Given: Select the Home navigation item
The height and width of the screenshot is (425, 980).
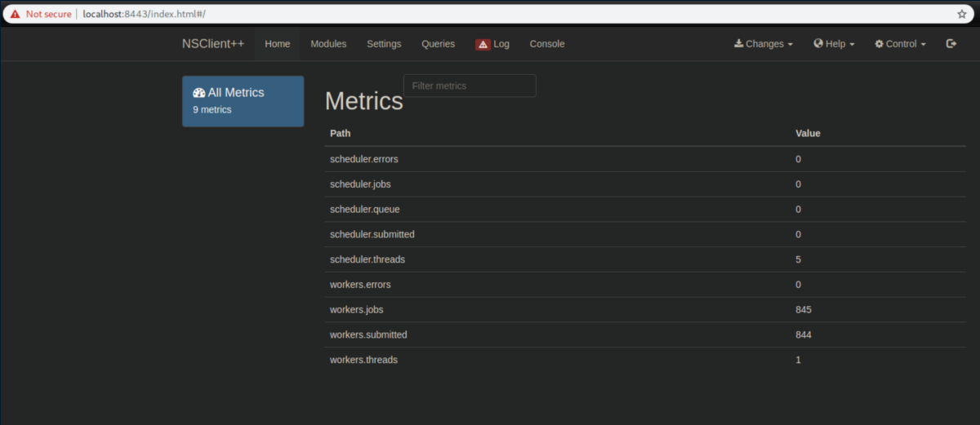Looking at the screenshot, I should (278, 44).
